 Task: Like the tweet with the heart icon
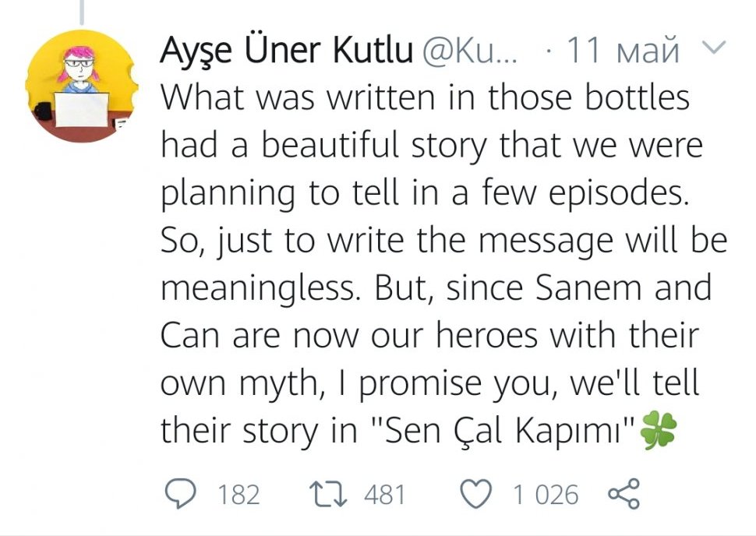(x=477, y=494)
